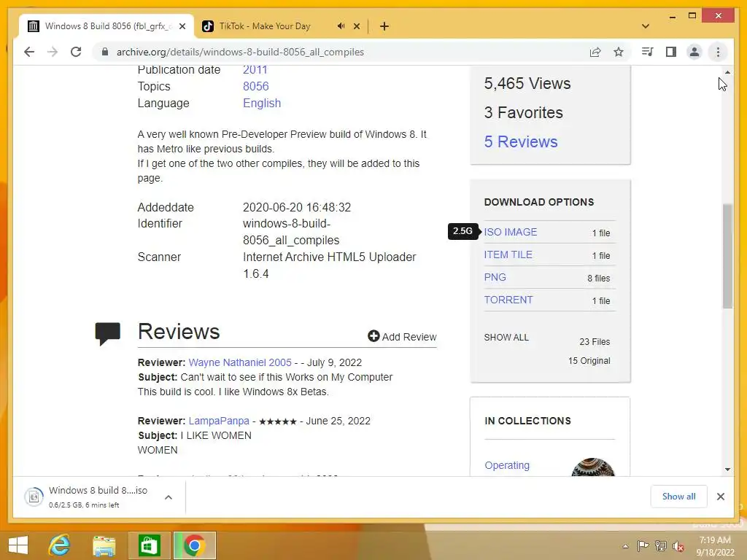This screenshot has width=747, height=560.
Task: Open Chrome's three-dot menu
Action: click(x=718, y=52)
